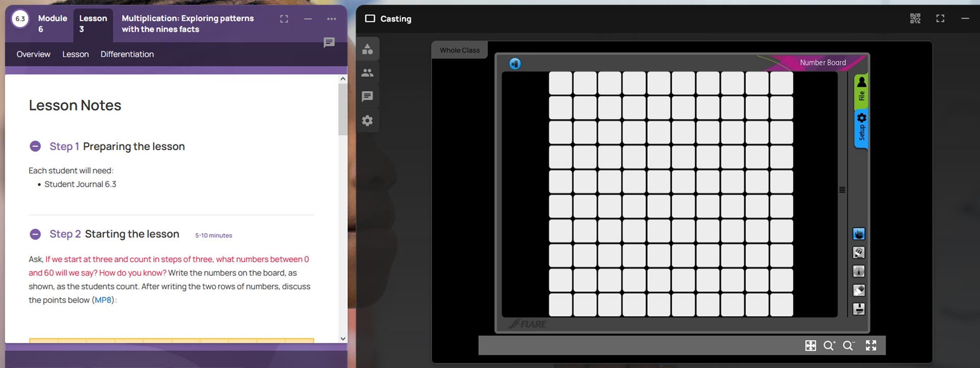This screenshot has height=368, width=980.
Task: Select the hand pointer tool
Action: coord(859,234)
